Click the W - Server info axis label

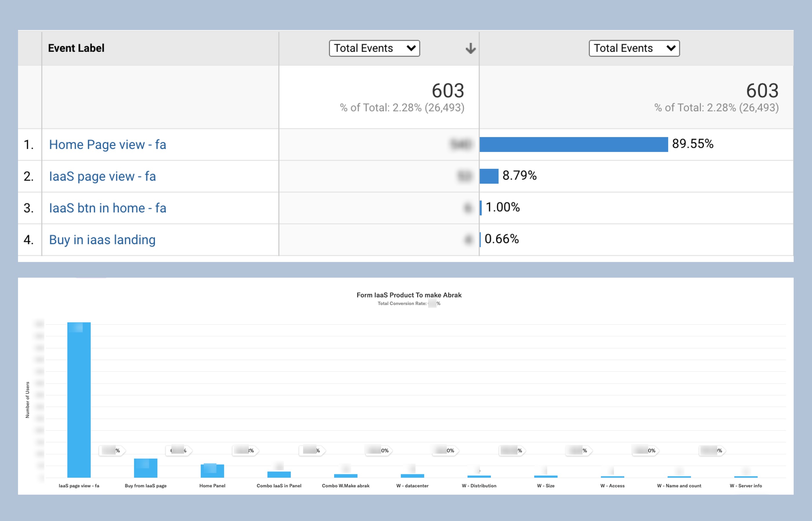pyautogui.click(x=746, y=486)
